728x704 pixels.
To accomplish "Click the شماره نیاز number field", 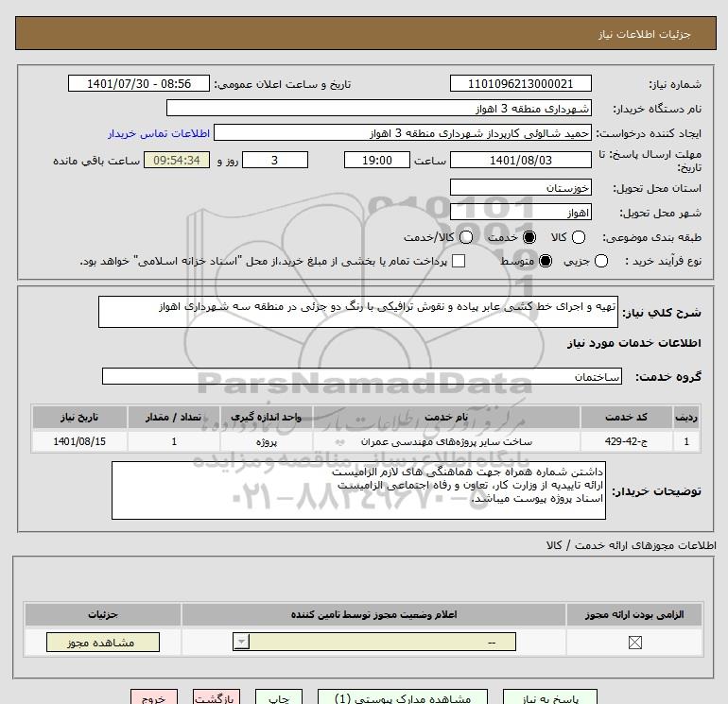I will click(520, 83).
